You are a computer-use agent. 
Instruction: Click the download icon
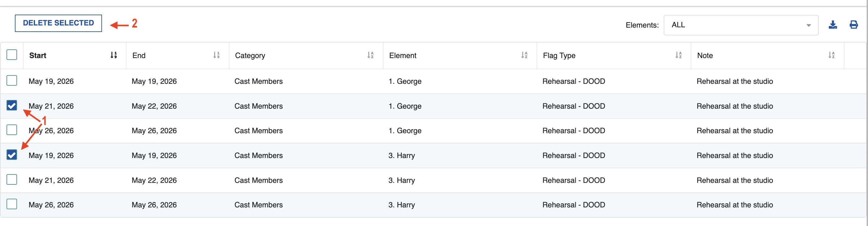(833, 25)
